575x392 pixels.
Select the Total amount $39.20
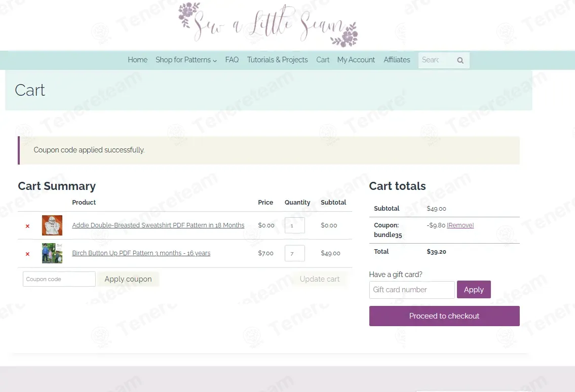click(x=436, y=252)
